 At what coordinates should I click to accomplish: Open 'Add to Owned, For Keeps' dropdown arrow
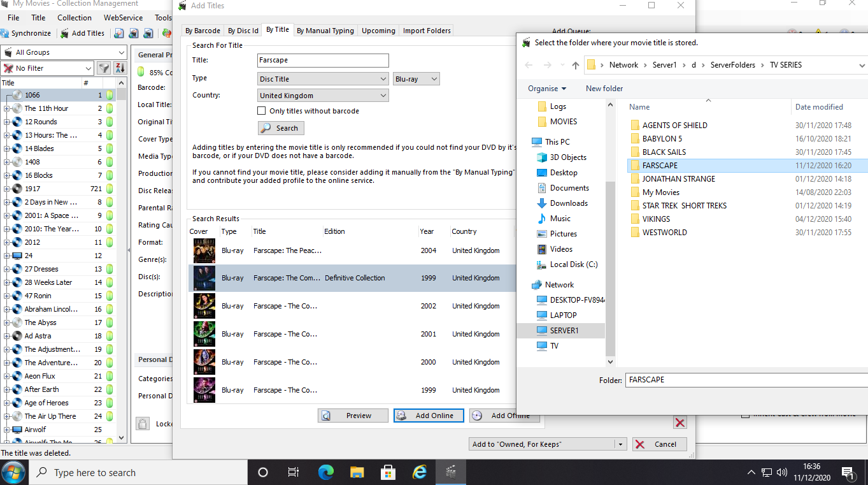(620, 444)
